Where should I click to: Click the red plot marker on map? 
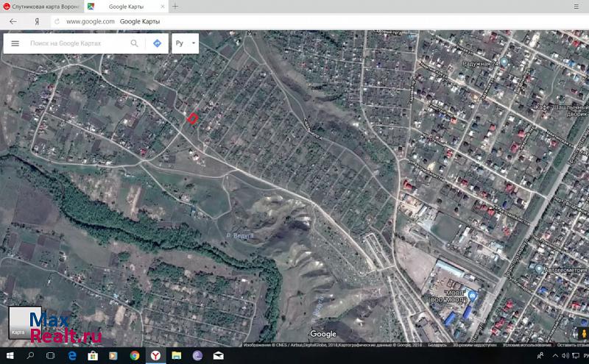click(192, 118)
